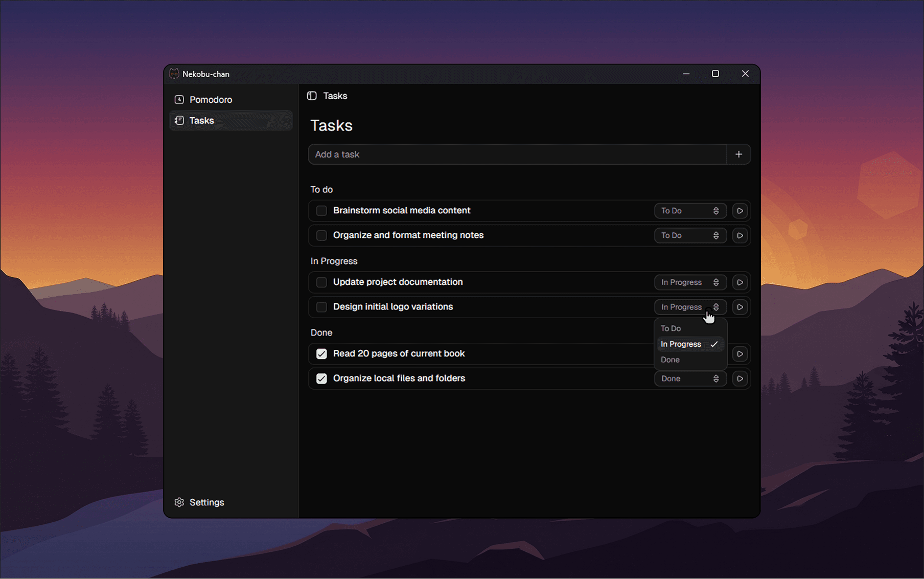The image size is (924, 579).
Task: Click task title Design initial logo variations
Action: coord(393,307)
